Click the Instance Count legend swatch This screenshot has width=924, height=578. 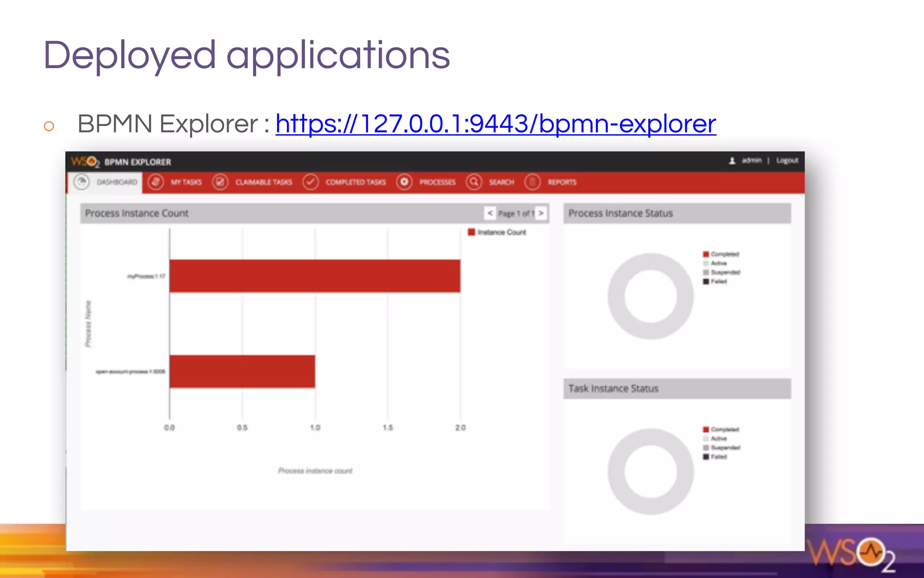[x=471, y=232]
